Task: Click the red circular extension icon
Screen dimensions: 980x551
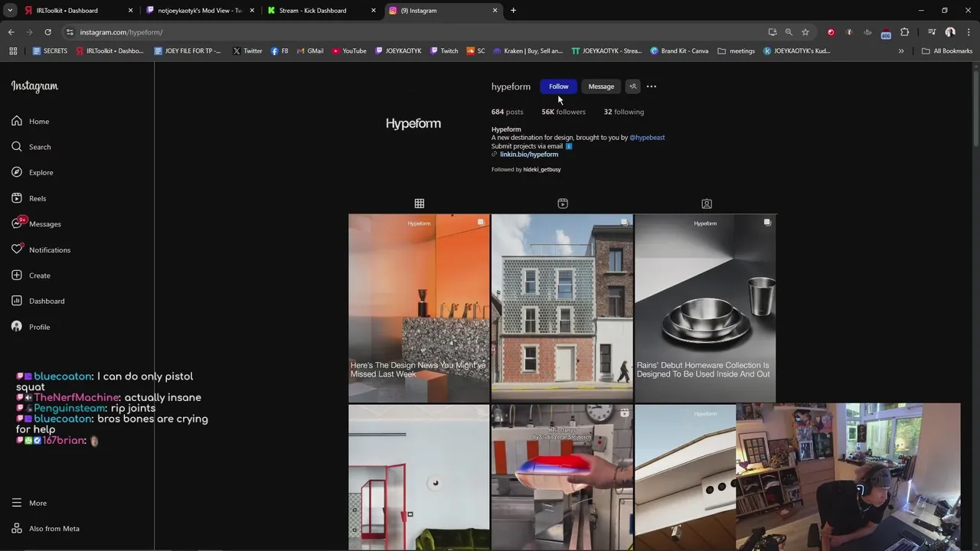Action: click(x=831, y=32)
